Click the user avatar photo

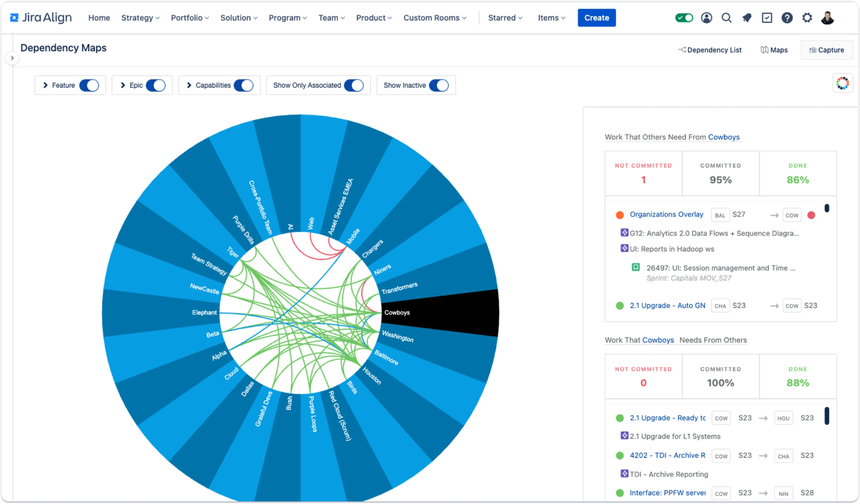tap(827, 18)
